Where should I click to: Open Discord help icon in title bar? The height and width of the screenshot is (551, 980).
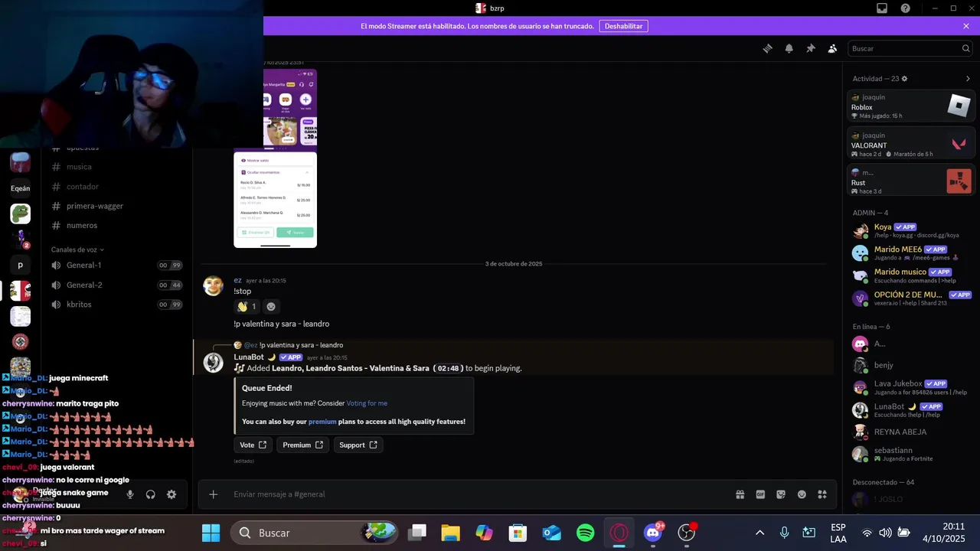[x=906, y=8]
